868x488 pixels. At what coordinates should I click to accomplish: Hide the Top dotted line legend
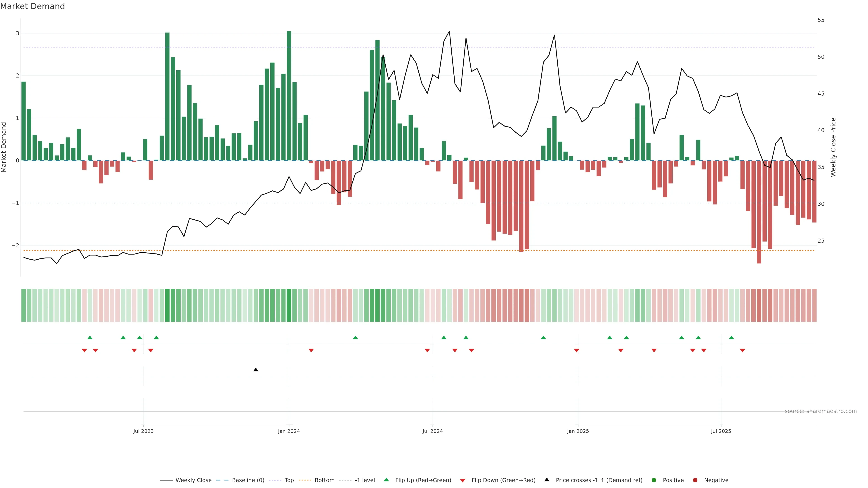[289, 480]
